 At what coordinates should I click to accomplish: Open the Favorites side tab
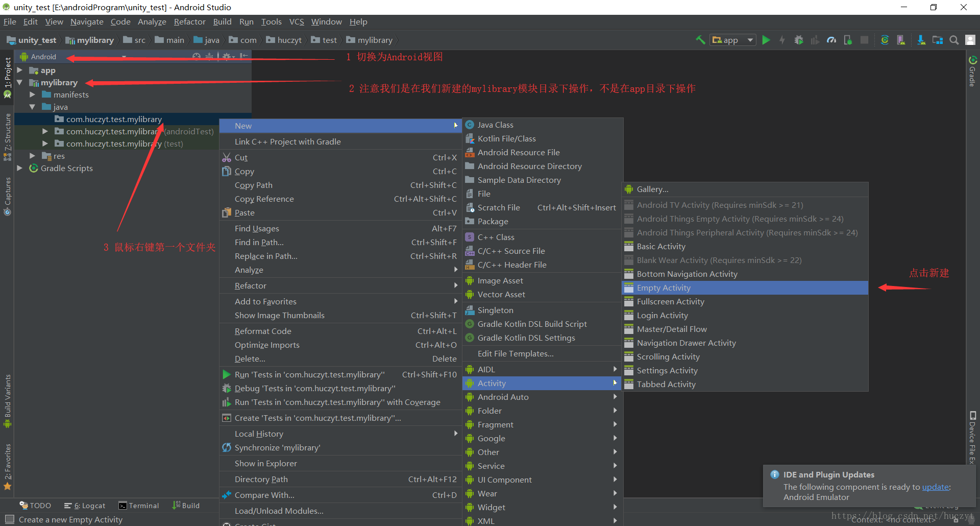tap(7, 467)
